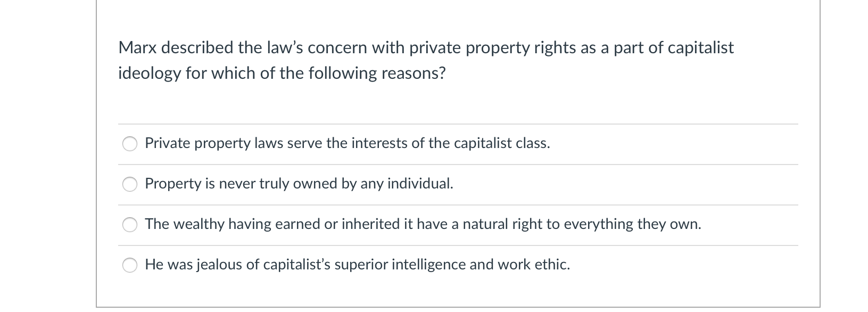Click the word Marx in the question
868x312 pixels.
(x=136, y=48)
